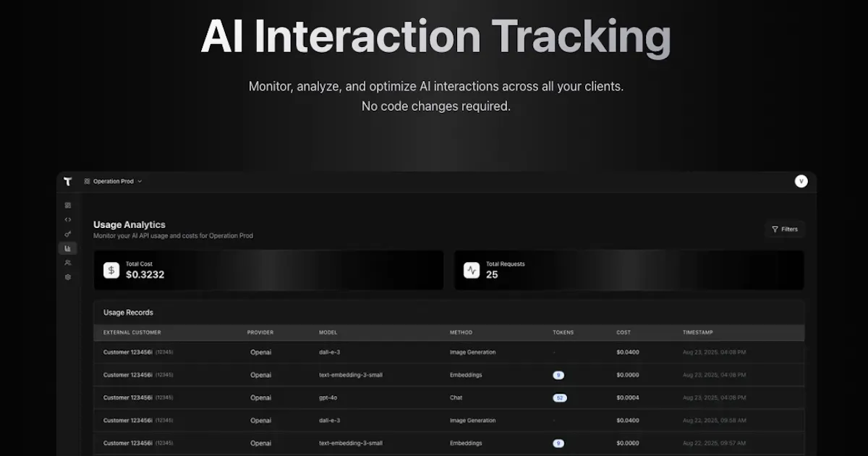
Task: Click dall-e-3 in the 09:58 AM row
Action: (x=330, y=421)
